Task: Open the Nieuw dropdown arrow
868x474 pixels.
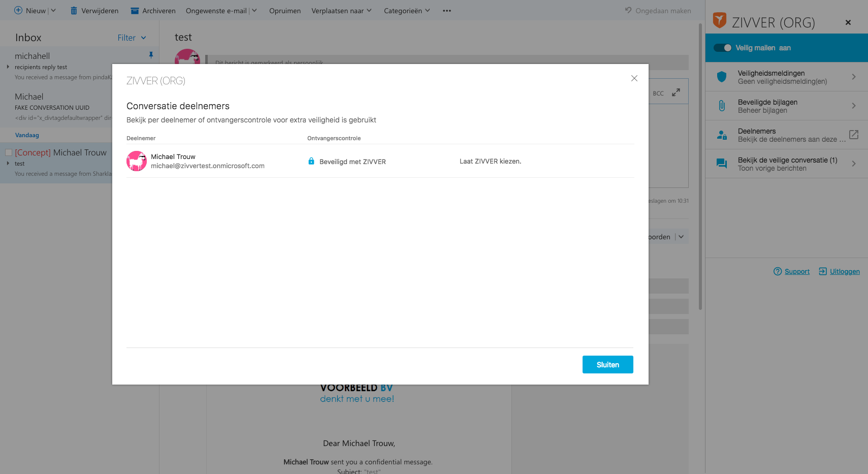Action: tap(53, 10)
